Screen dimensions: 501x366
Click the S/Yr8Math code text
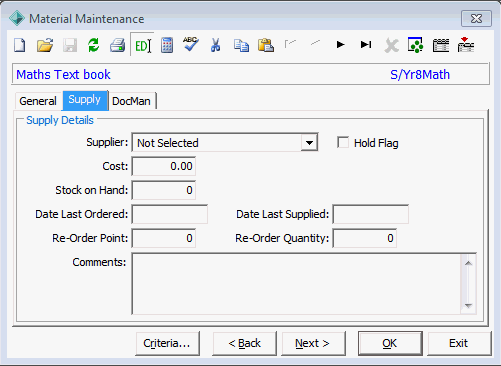tap(420, 74)
